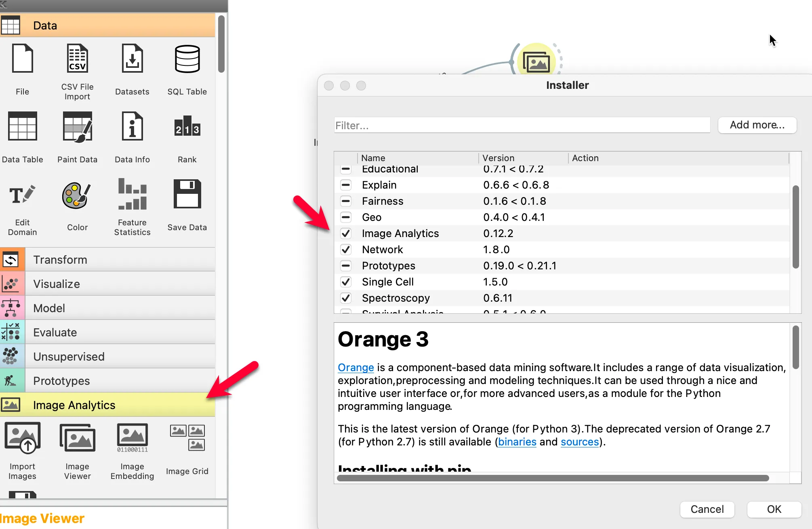Click the Rank widget icon
This screenshot has height=529, width=812.
[x=187, y=126]
